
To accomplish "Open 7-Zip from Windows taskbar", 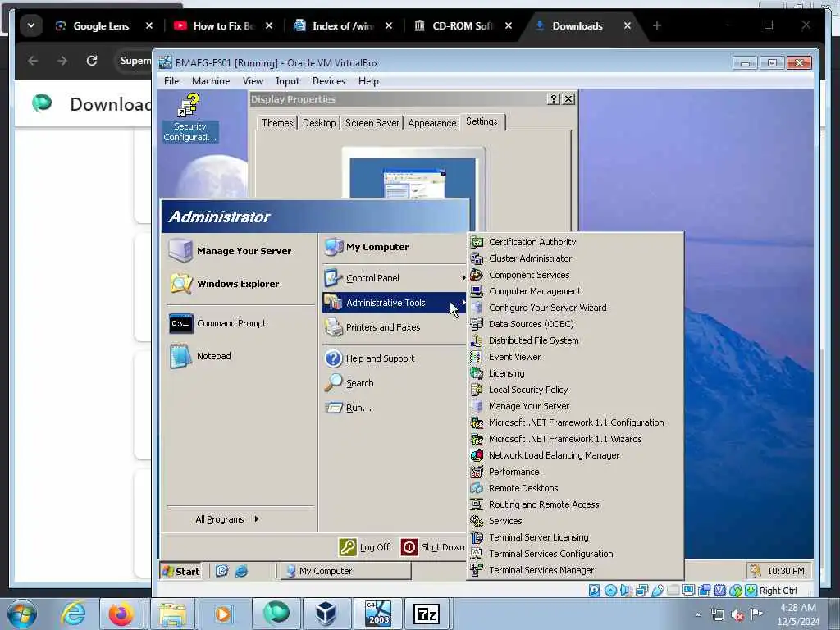I will 427,614.
